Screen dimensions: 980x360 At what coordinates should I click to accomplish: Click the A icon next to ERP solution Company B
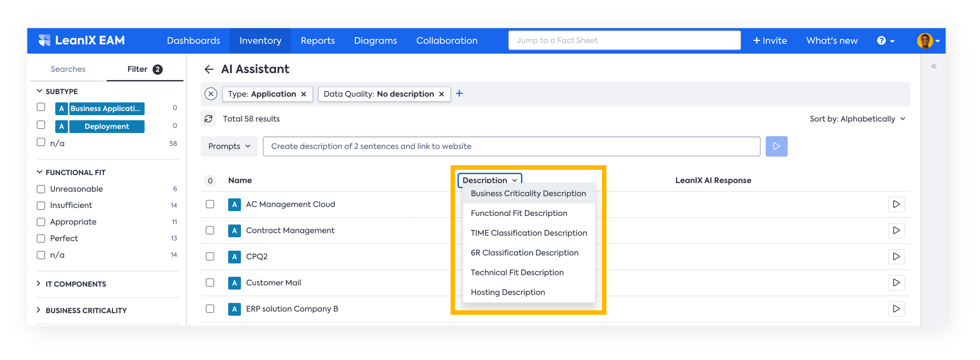click(x=234, y=309)
